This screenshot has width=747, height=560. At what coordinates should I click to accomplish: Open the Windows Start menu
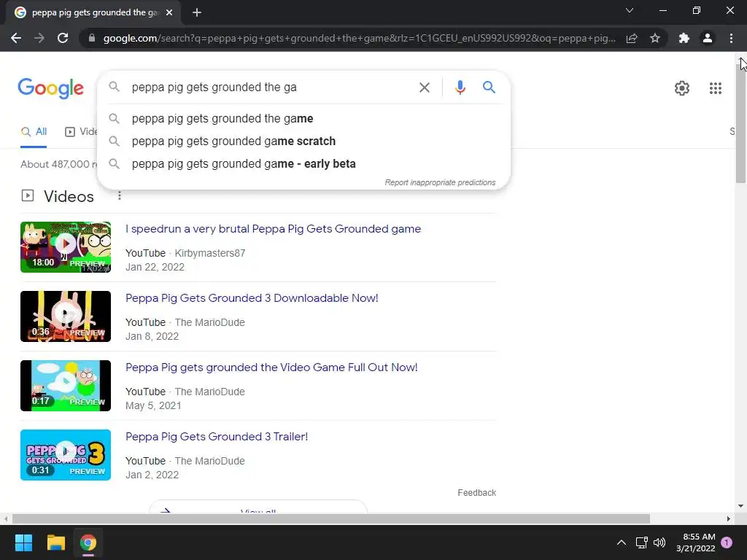pos(23,542)
